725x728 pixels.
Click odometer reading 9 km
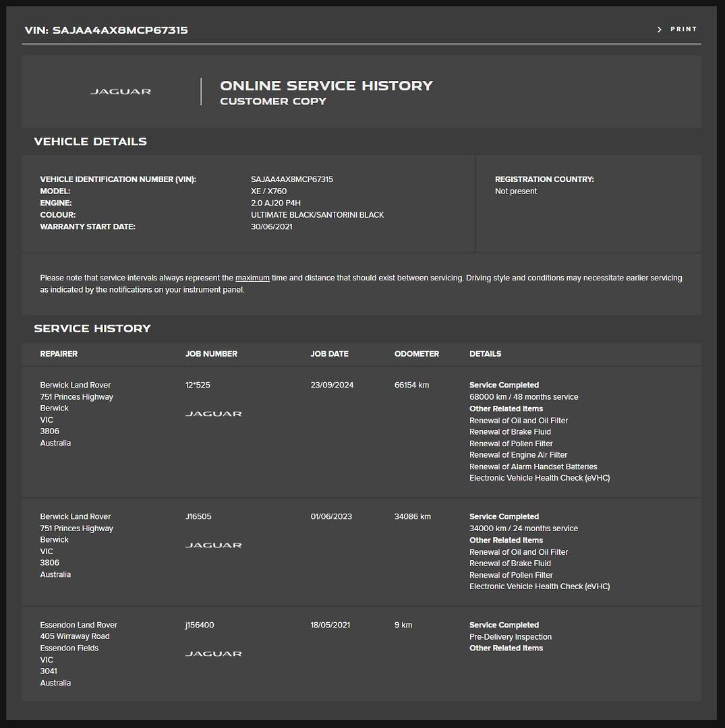click(403, 625)
